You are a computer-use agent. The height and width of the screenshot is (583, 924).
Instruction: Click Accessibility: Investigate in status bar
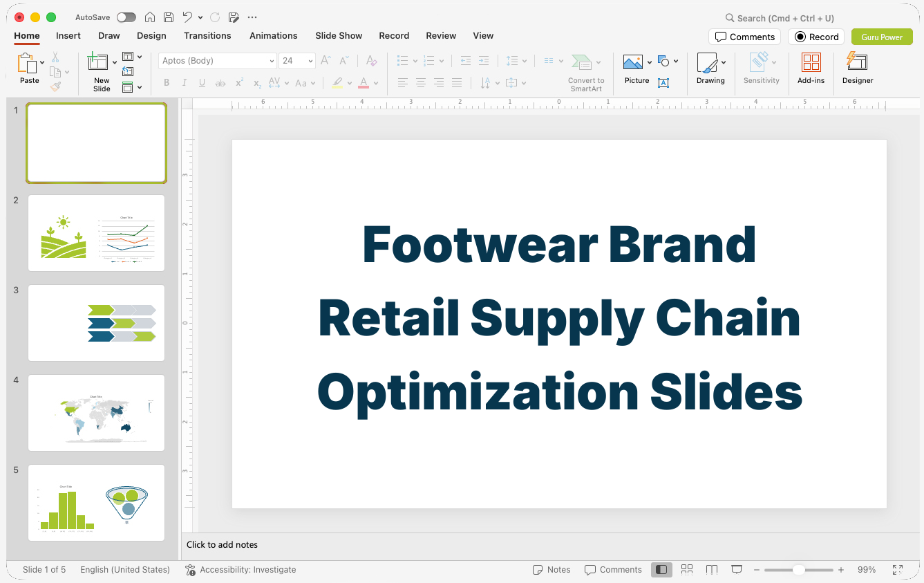(x=241, y=570)
